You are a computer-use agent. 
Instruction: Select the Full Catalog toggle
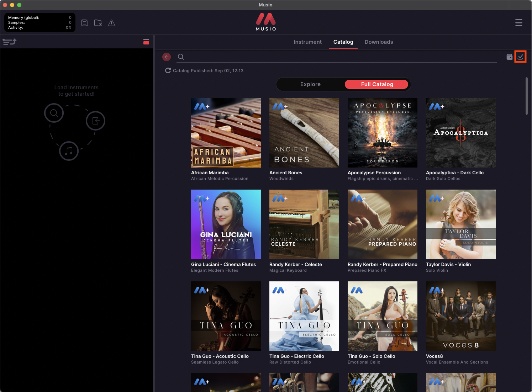(x=377, y=84)
